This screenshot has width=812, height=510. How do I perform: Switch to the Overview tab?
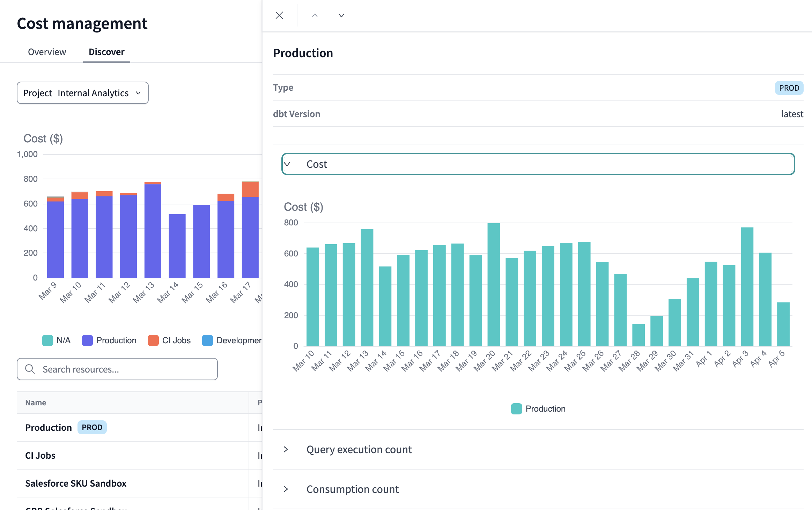(47, 52)
